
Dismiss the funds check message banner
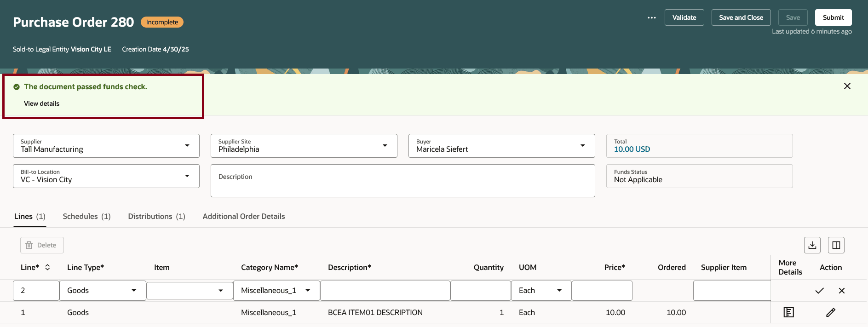tap(847, 86)
